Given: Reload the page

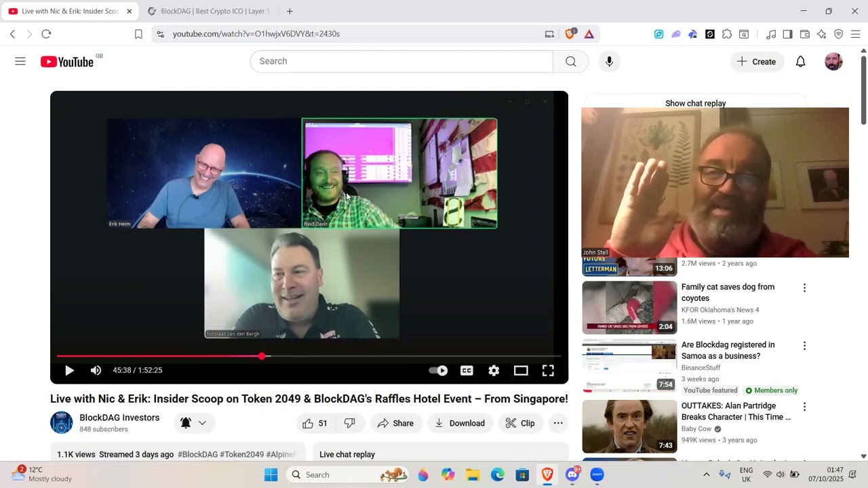Looking at the screenshot, I should coord(46,34).
